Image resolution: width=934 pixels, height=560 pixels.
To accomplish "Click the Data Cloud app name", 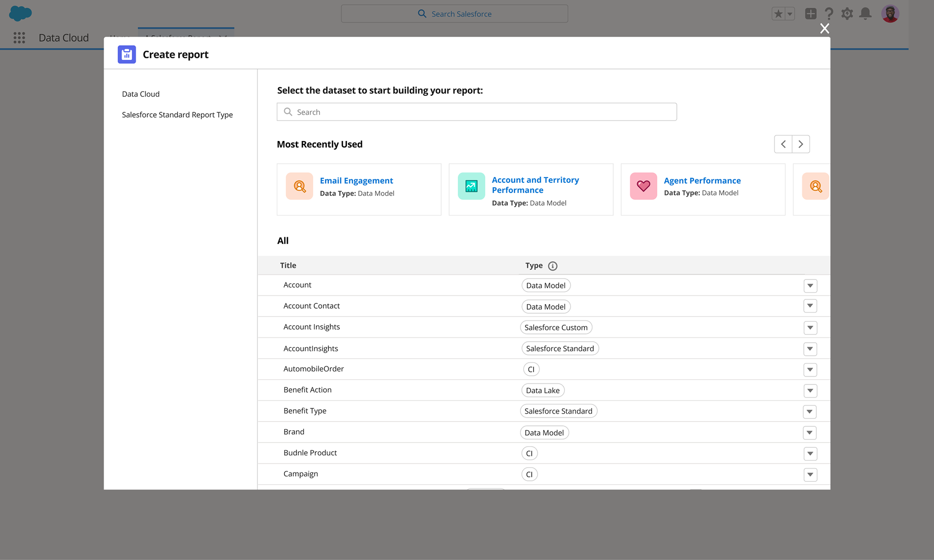I will [x=64, y=38].
